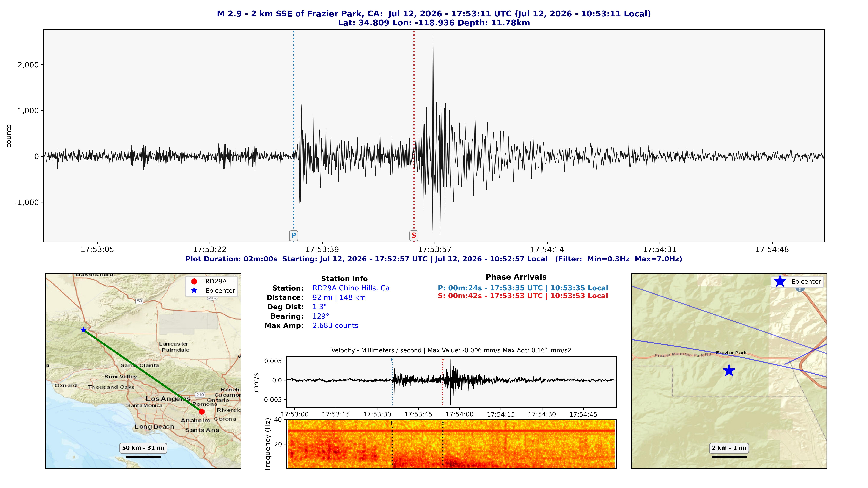The height and width of the screenshot is (488, 868).
Task: Click the "50 km - 31 mi" scale label
Action: click(x=143, y=448)
